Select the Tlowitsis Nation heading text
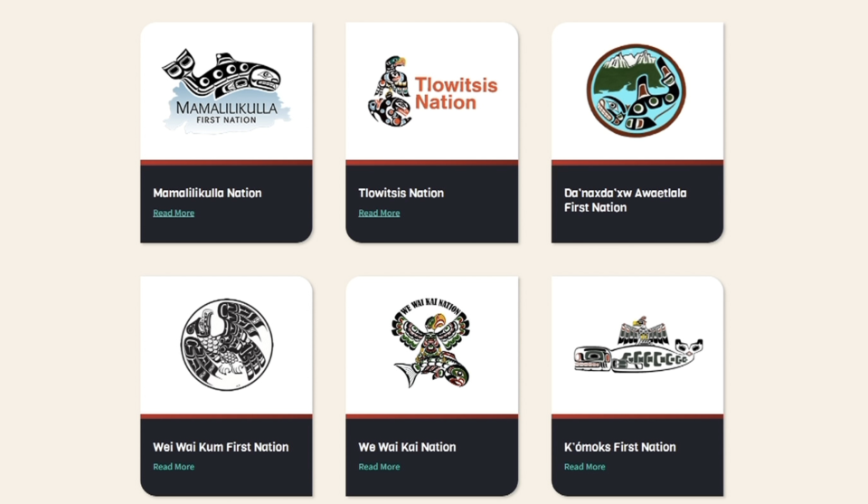Screen dimensions: 868x504 point(401,193)
